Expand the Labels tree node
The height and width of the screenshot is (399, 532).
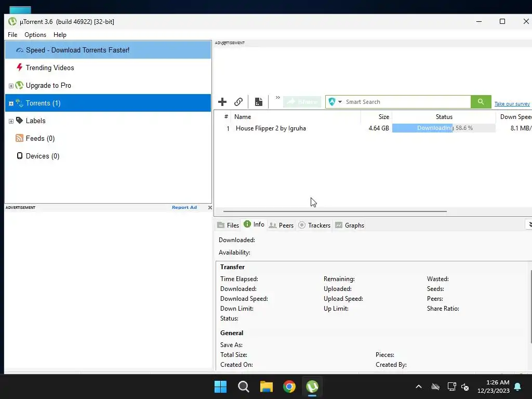(11, 121)
